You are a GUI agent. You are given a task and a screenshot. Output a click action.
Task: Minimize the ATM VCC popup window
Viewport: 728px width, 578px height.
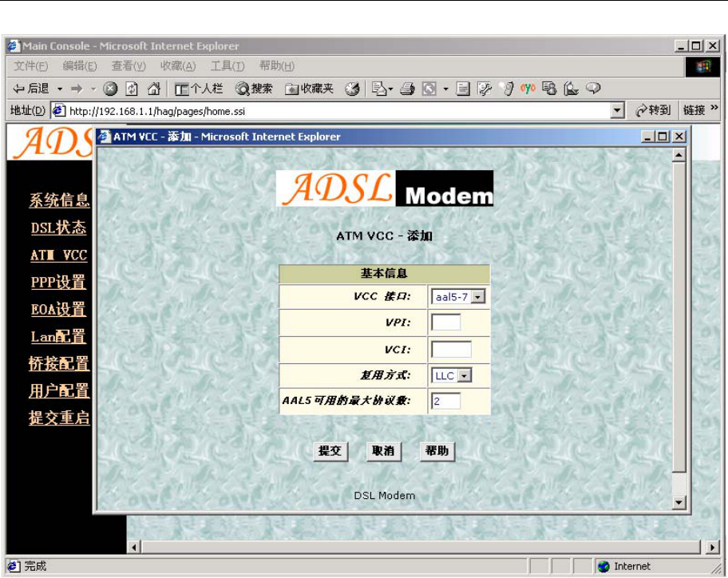pyautogui.click(x=648, y=137)
